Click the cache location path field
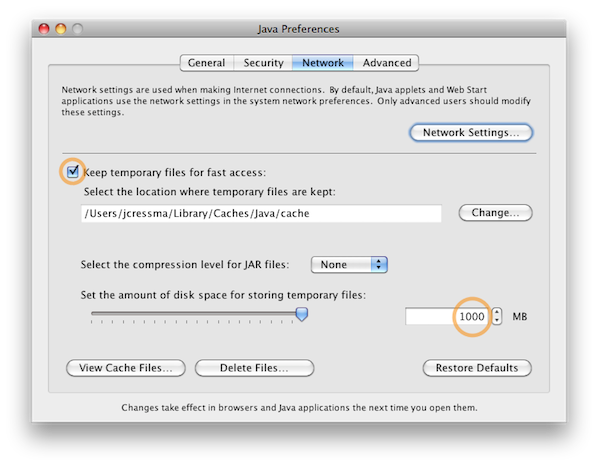 pyautogui.click(x=261, y=213)
